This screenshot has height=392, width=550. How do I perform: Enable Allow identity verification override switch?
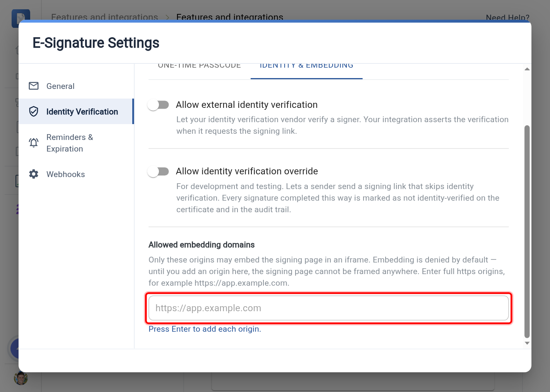158,171
